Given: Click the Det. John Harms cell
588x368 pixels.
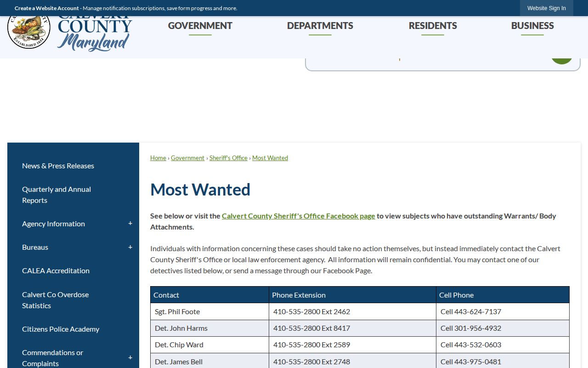Looking at the screenshot, I should point(209,328).
